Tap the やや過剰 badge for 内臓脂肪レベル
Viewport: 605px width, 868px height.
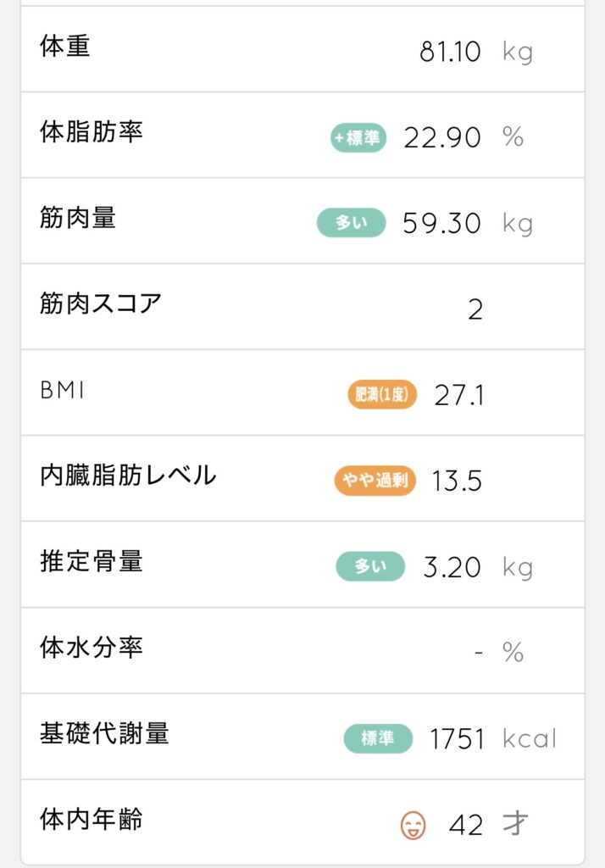(375, 481)
